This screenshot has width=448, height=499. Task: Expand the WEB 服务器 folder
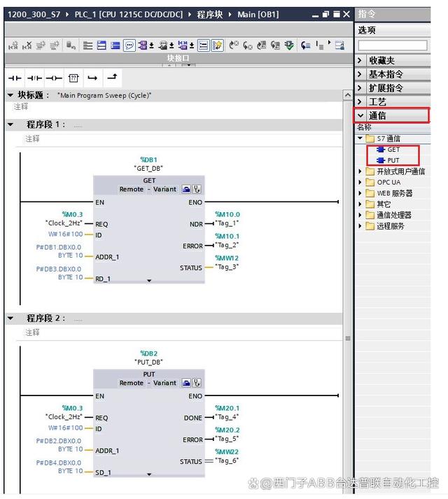(360, 193)
